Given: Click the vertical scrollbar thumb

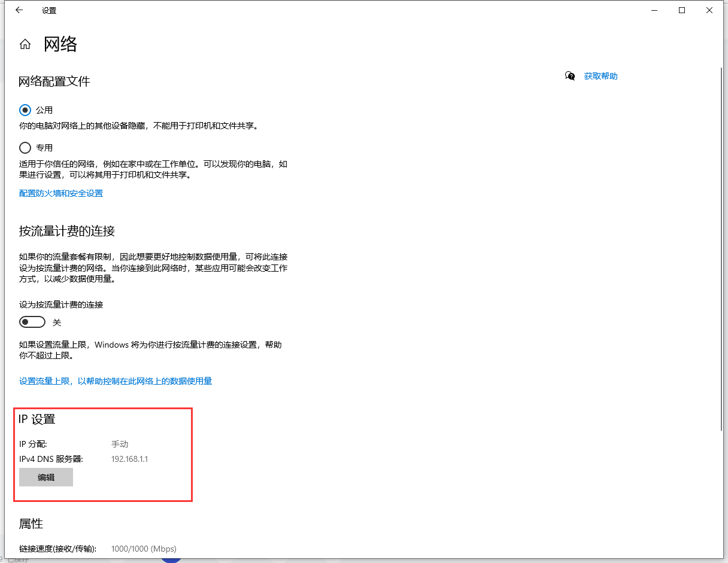Looking at the screenshot, I should (x=722, y=248).
